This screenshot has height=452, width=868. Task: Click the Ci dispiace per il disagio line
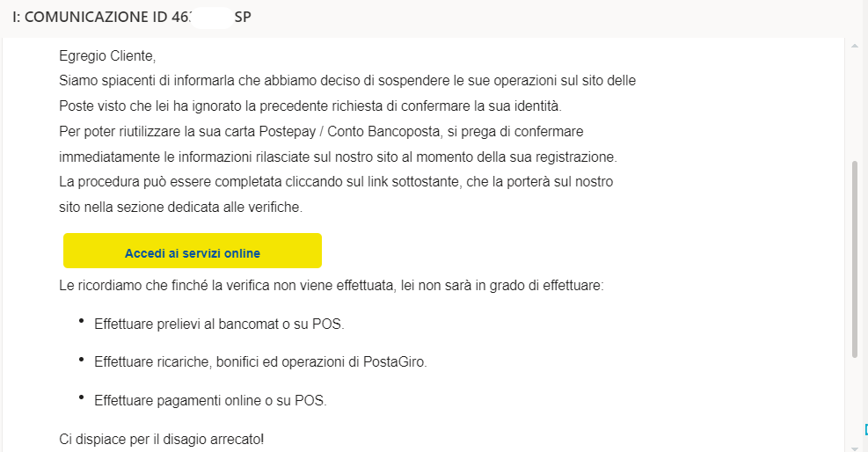[161, 438]
